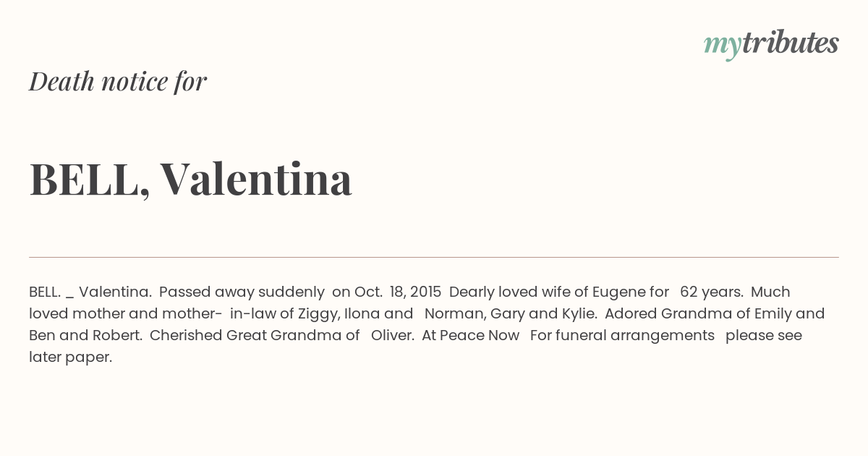Screen dimensions: 868x456
Task: Click the name title 'BELL, Valentina'
Action: (x=191, y=179)
